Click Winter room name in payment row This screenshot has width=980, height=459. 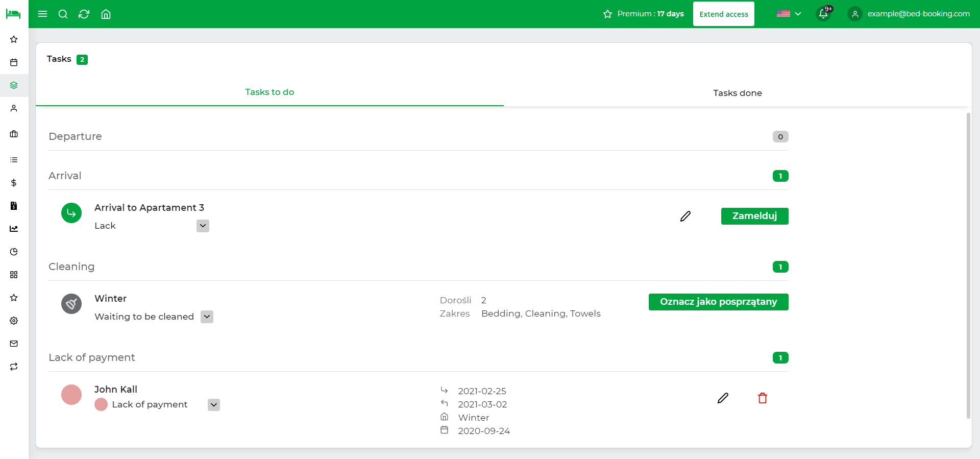click(474, 418)
